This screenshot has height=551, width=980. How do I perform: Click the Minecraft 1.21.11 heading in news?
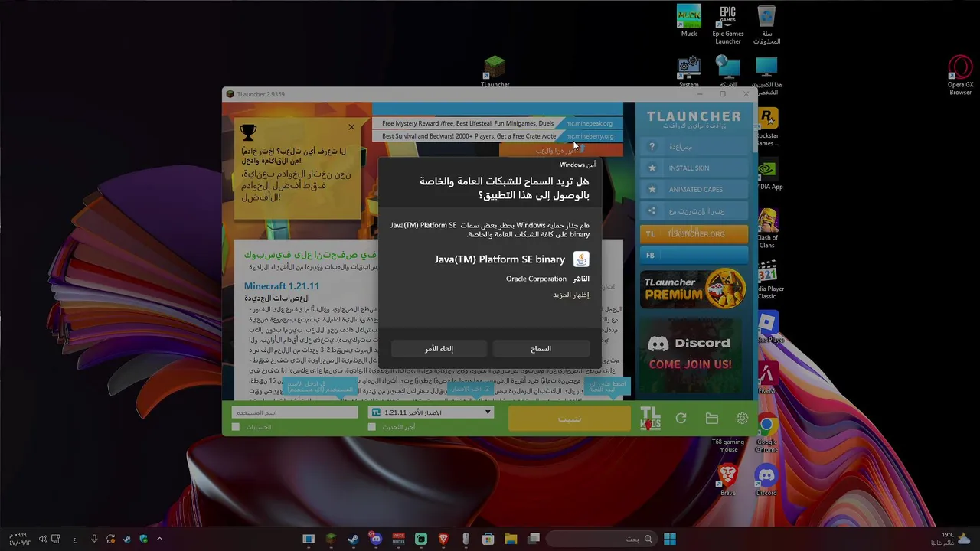click(282, 286)
